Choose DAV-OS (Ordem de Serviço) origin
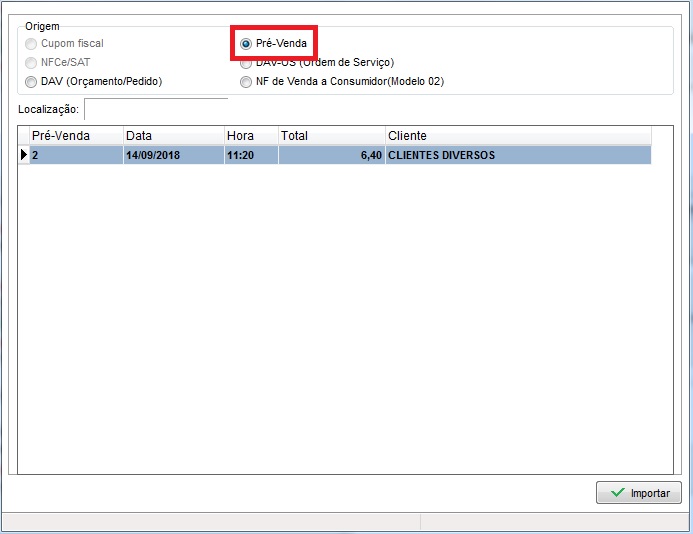 [x=246, y=63]
